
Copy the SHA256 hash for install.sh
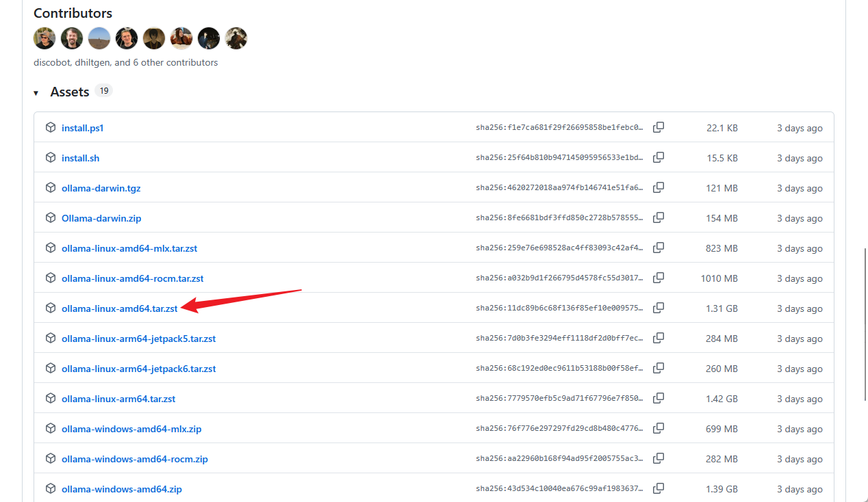tap(659, 158)
